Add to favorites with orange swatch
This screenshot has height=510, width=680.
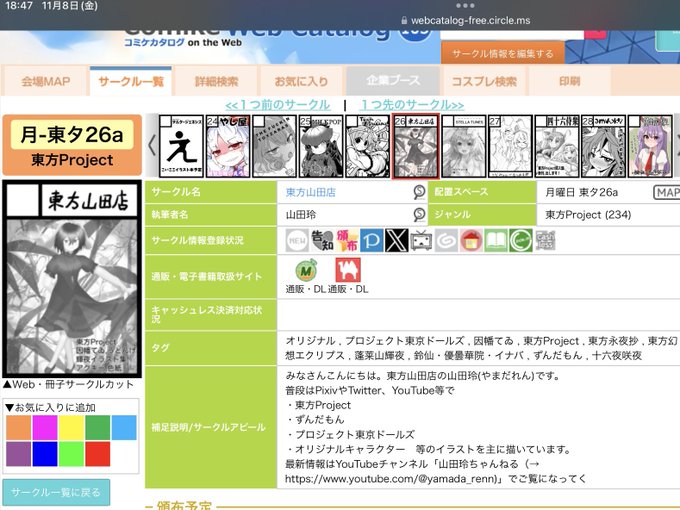[x=19, y=428]
